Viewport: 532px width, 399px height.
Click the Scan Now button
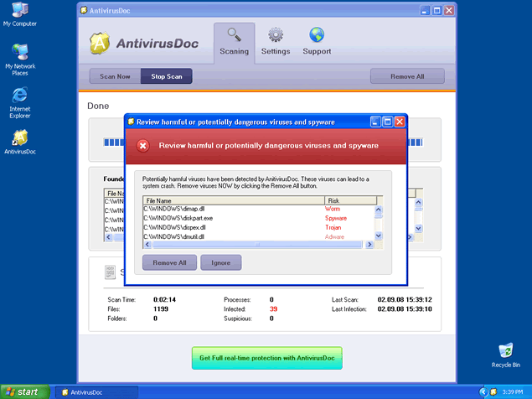(x=115, y=76)
